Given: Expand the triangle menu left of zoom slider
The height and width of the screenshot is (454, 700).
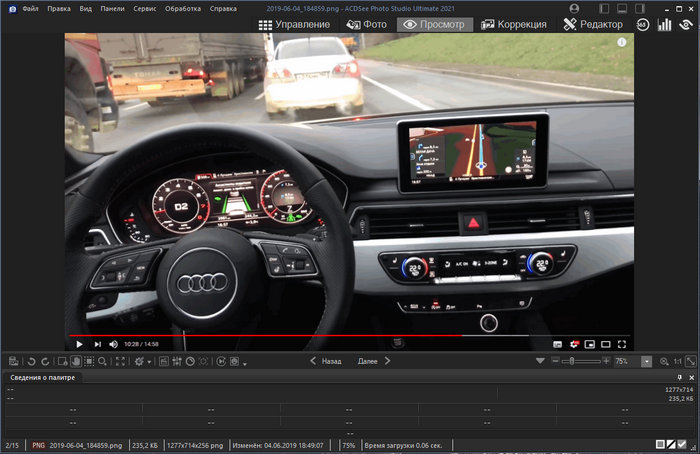Looking at the screenshot, I should [x=540, y=361].
